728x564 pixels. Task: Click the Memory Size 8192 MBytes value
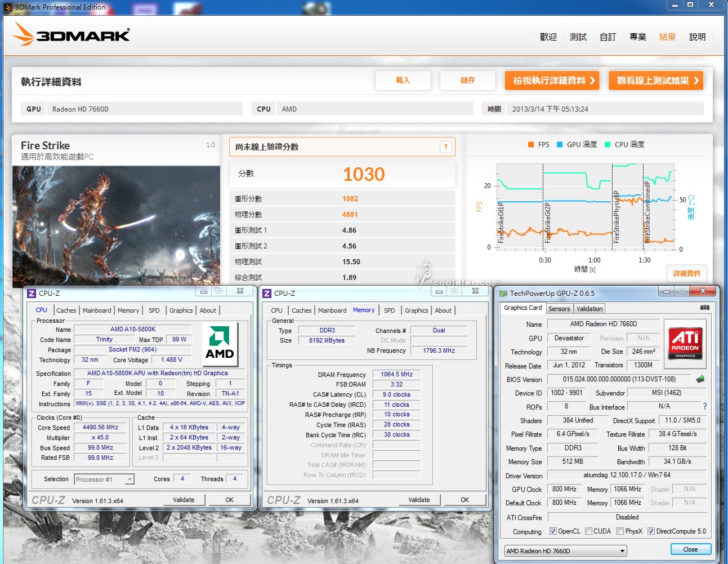click(327, 340)
